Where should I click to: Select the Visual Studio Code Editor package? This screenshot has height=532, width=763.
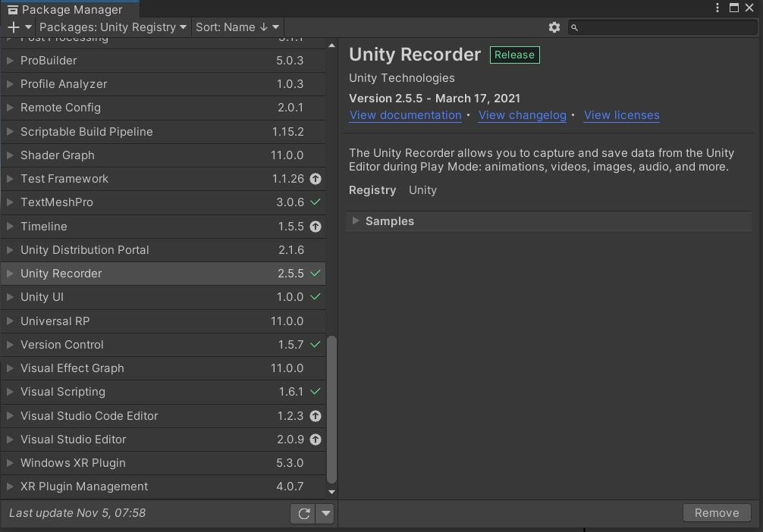coord(163,416)
